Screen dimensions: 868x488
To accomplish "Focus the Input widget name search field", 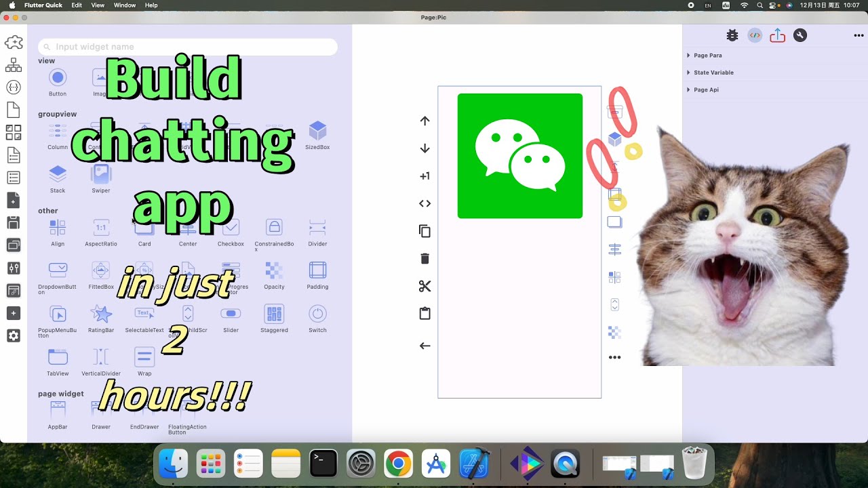I will coord(188,47).
